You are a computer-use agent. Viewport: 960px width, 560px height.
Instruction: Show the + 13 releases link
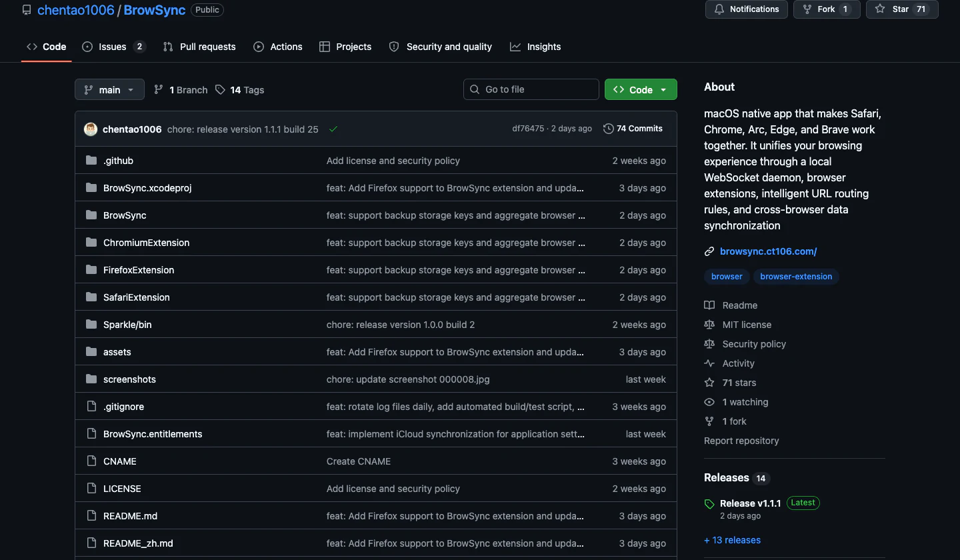pos(732,540)
